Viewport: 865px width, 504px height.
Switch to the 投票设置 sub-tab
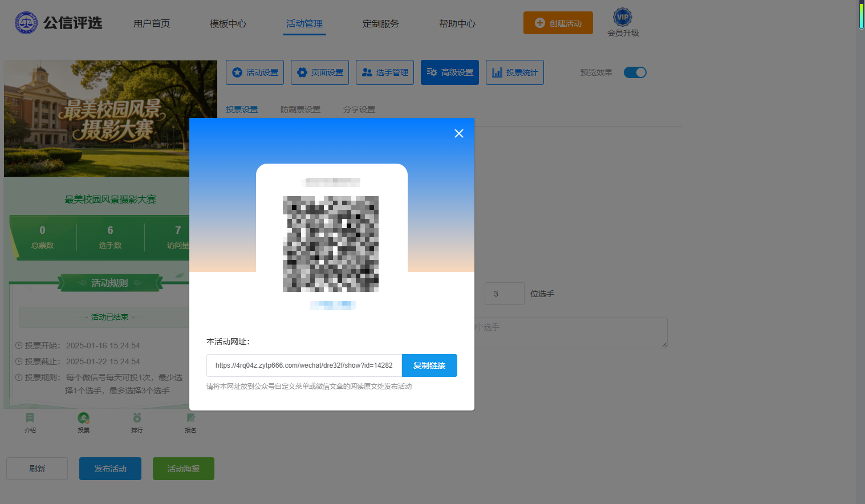coord(242,109)
